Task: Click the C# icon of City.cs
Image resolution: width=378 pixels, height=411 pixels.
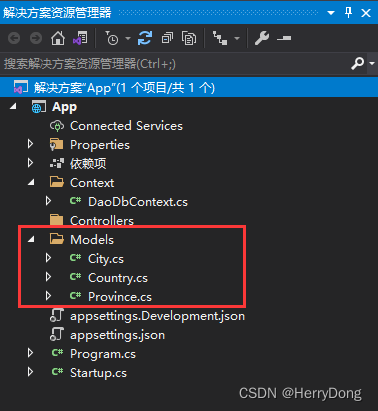Action: [x=75, y=257]
